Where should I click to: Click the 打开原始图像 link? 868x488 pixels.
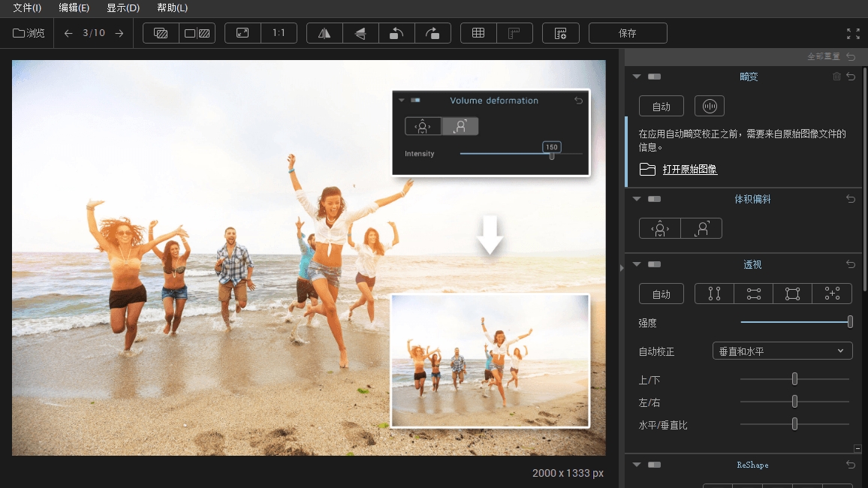689,170
